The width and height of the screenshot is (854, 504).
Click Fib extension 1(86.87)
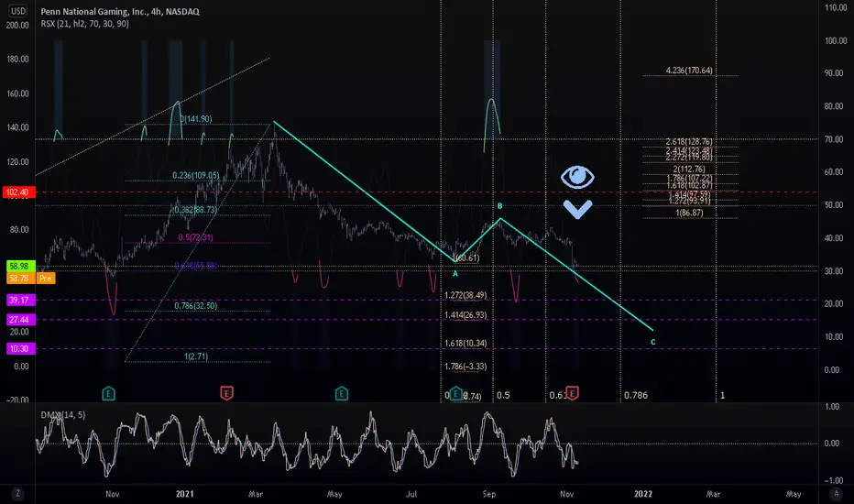[689, 213]
